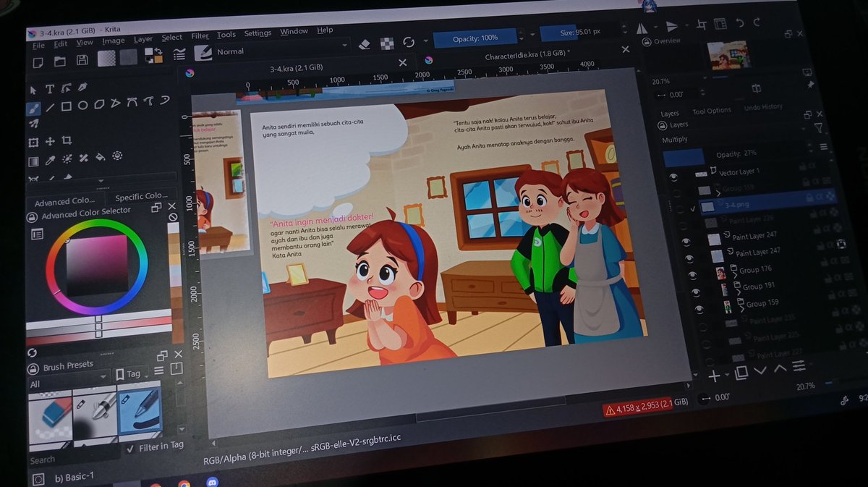Select the Calligraphy tool
This screenshot has height=487, width=868.
click(82, 87)
